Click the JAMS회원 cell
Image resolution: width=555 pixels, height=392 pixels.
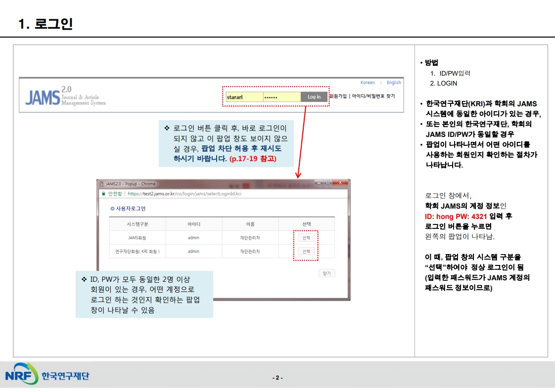point(137,238)
